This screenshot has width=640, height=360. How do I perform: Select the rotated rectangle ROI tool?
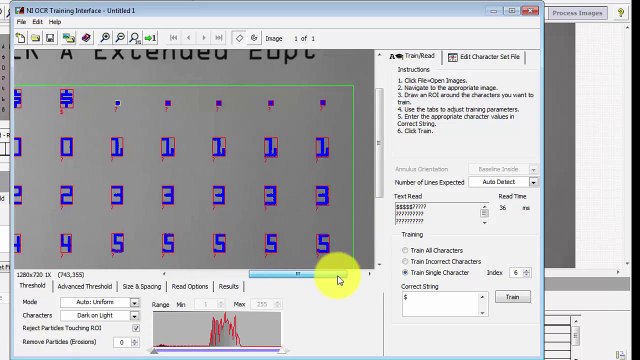coord(239,38)
